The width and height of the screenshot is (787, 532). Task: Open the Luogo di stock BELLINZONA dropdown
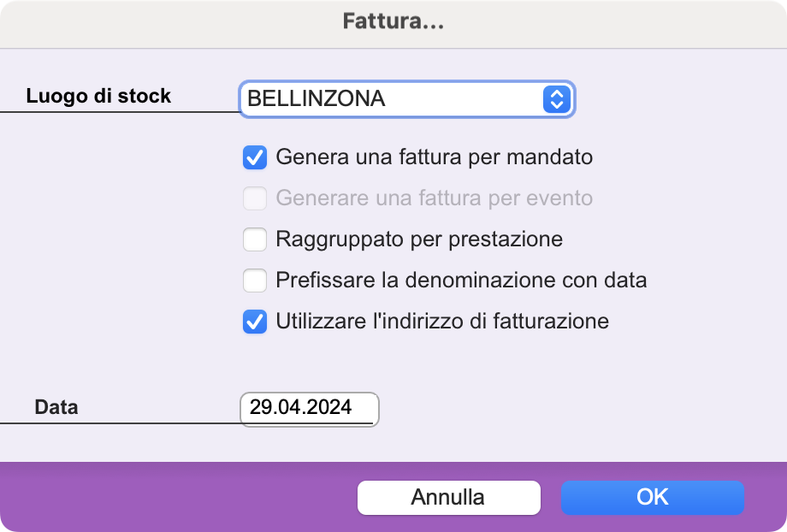click(x=406, y=99)
